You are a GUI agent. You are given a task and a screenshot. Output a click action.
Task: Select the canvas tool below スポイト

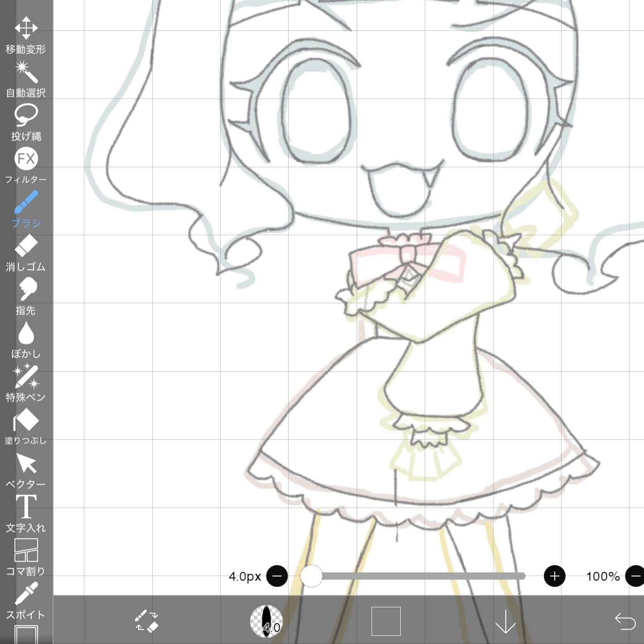point(26,634)
